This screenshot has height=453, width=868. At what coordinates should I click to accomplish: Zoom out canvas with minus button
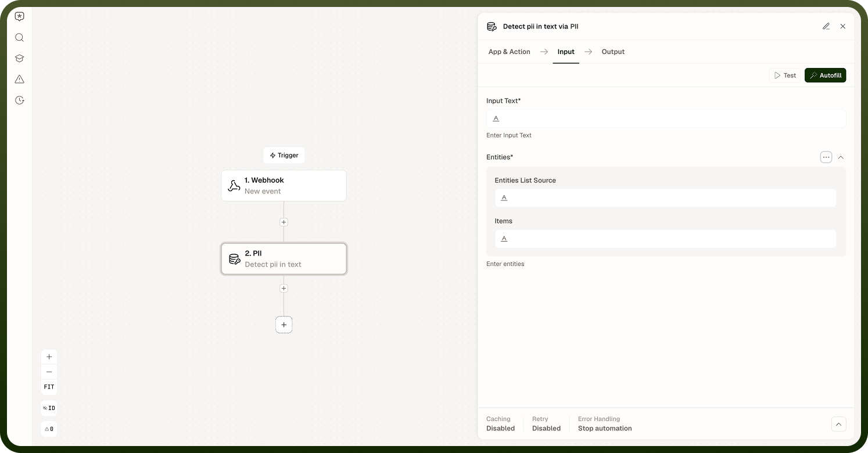point(49,372)
